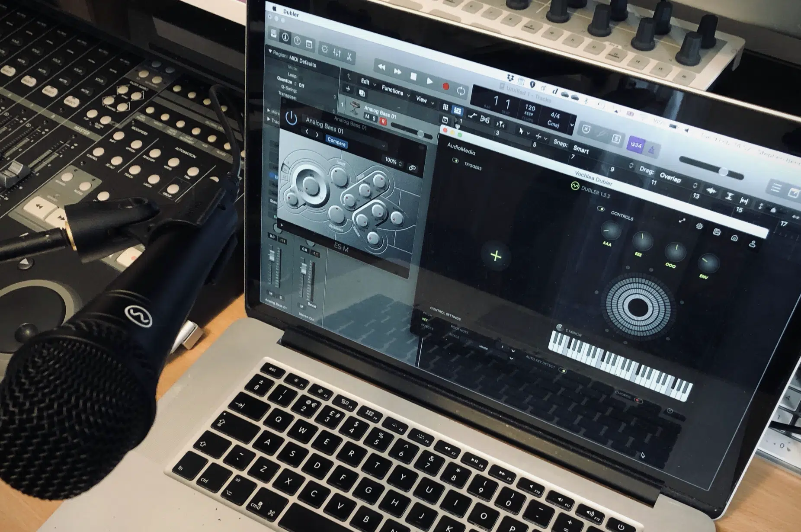The height and width of the screenshot is (532, 801).
Task: Open the toolbar display button
Action: [x=309, y=44]
